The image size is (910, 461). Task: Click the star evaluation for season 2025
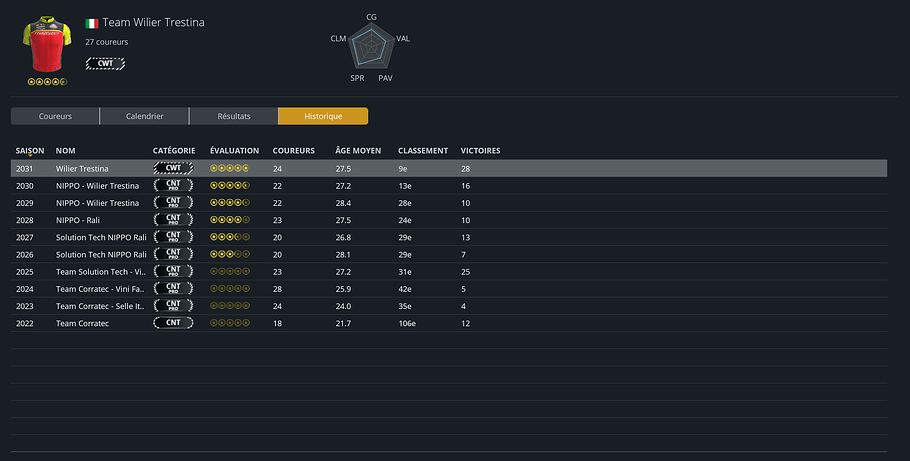pos(230,272)
